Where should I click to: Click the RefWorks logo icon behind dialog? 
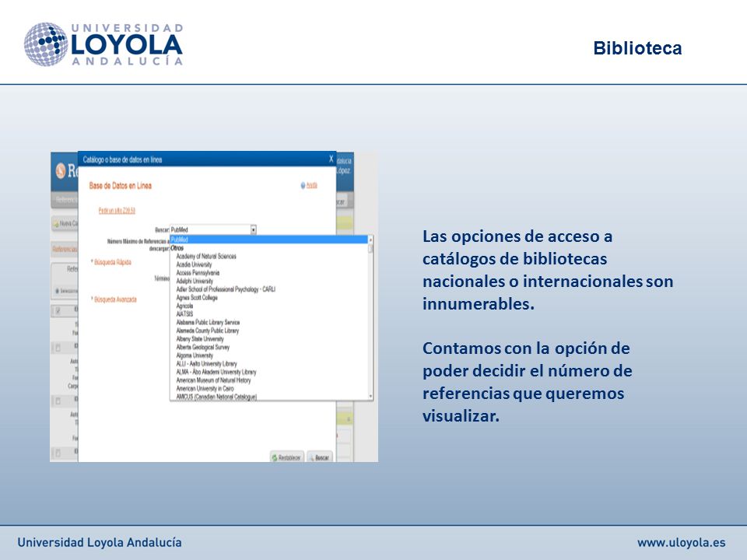click(61, 170)
